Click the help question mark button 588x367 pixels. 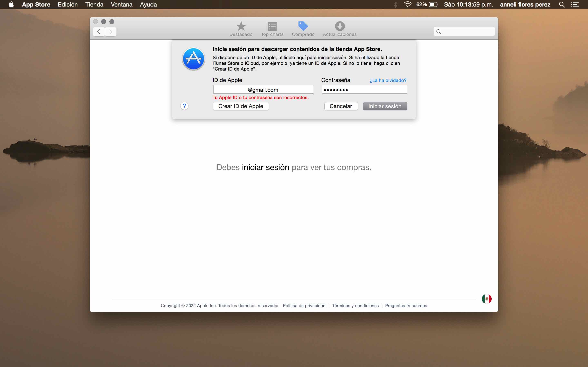[184, 106]
